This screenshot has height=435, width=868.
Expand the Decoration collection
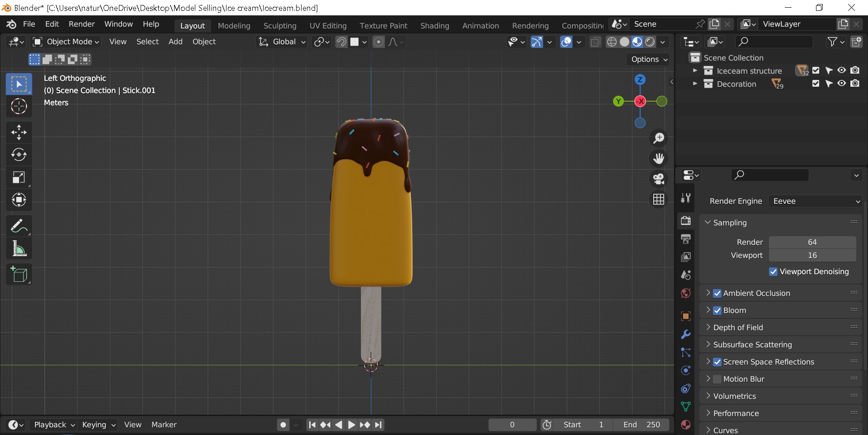coord(695,84)
